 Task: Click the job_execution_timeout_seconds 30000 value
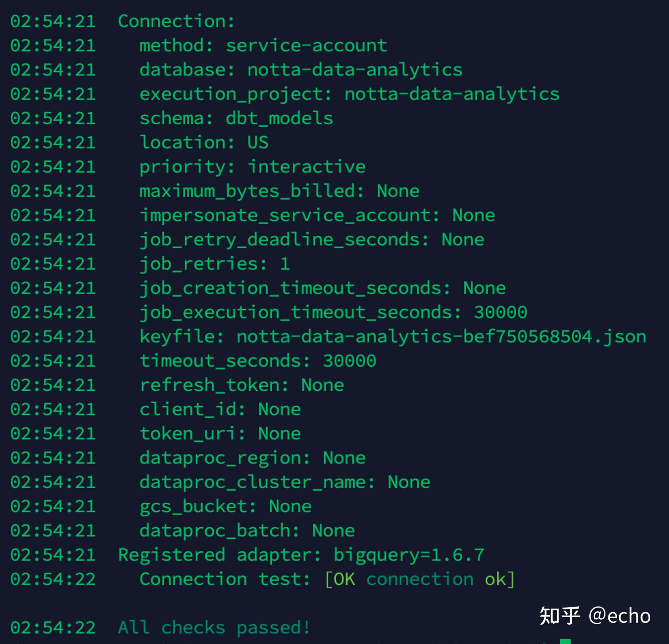click(x=500, y=312)
